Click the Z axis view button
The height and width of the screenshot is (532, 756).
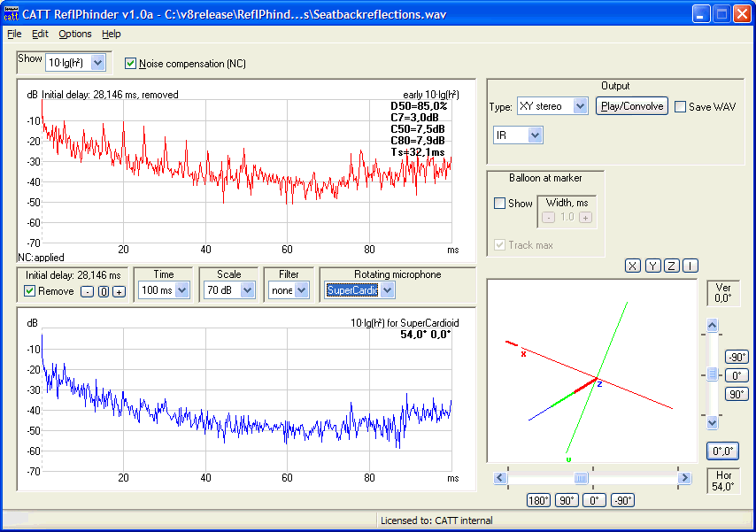point(672,266)
